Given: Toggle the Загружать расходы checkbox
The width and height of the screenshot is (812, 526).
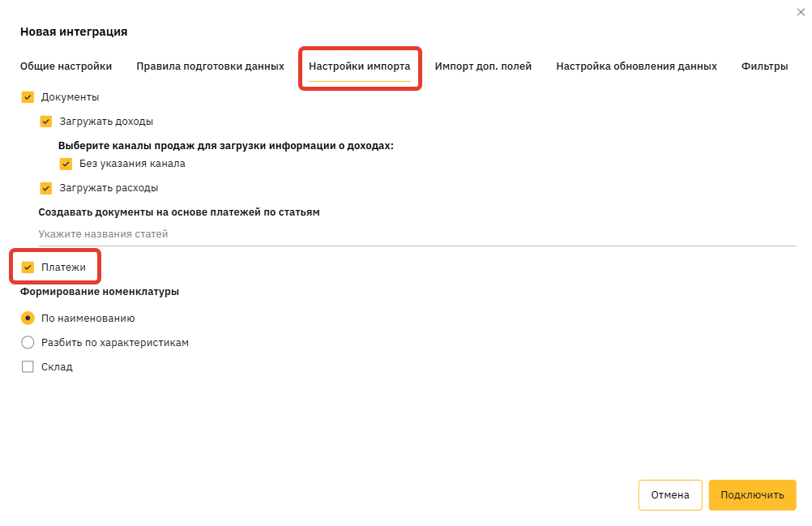Looking at the screenshot, I should point(46,188).
